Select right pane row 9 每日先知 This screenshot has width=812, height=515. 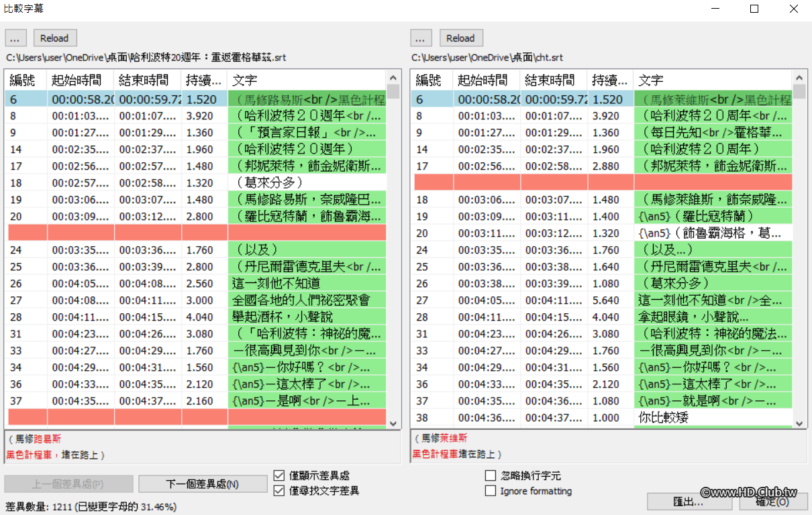602,133
